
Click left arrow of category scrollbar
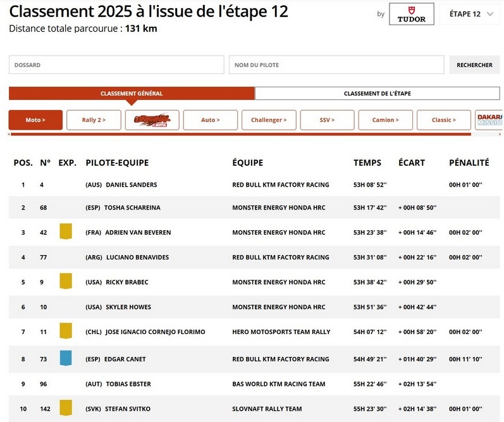click(9, 134)
